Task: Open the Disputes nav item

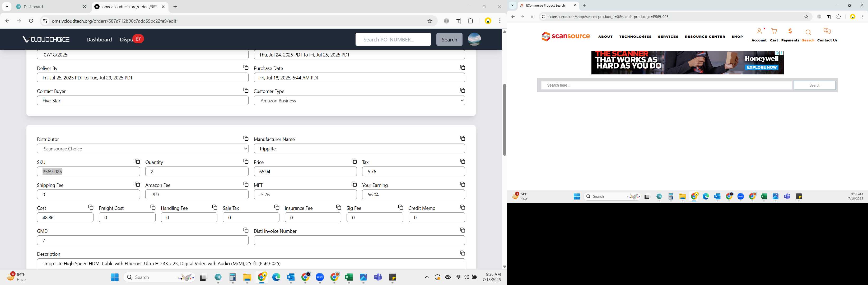Action: tap(126, 39)
